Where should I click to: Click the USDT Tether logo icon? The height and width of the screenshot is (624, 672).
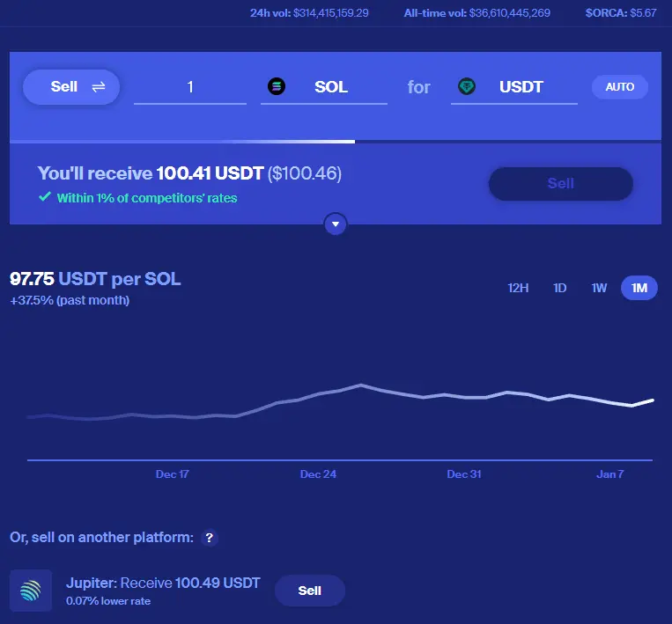(x=467, y=86)
